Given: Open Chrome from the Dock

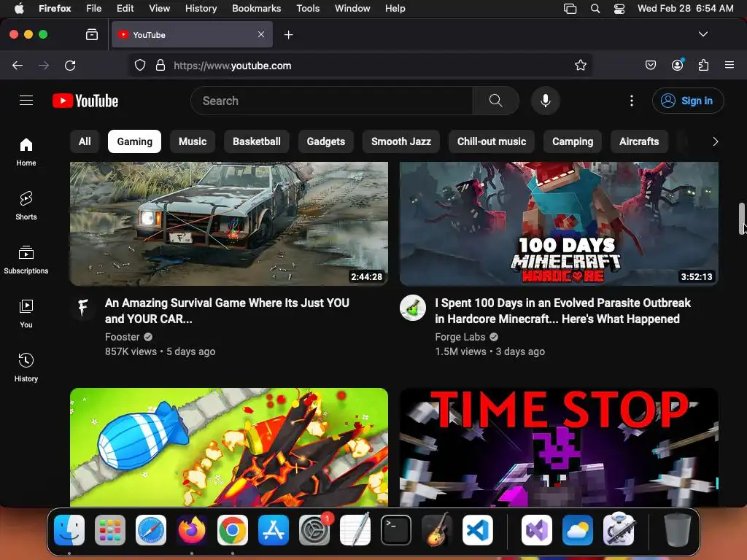Looking at the screenshot, I should coord(233,530).
